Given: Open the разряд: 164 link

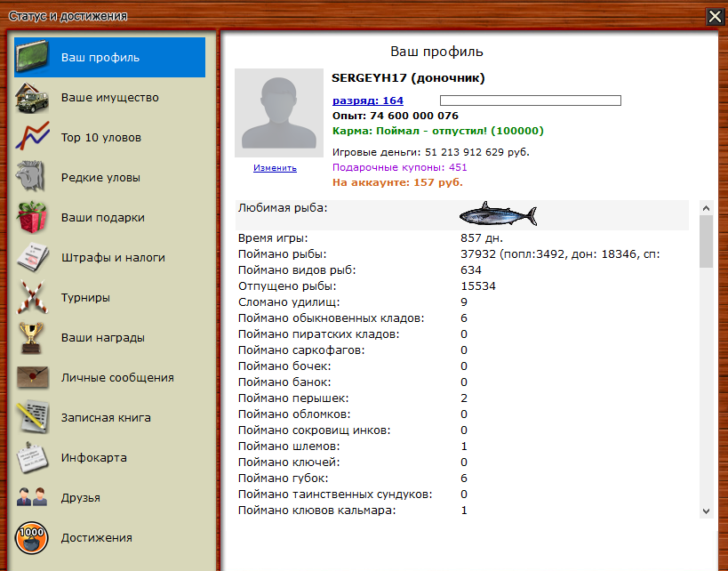Looking at the screenshot, I should pos(367,100).
